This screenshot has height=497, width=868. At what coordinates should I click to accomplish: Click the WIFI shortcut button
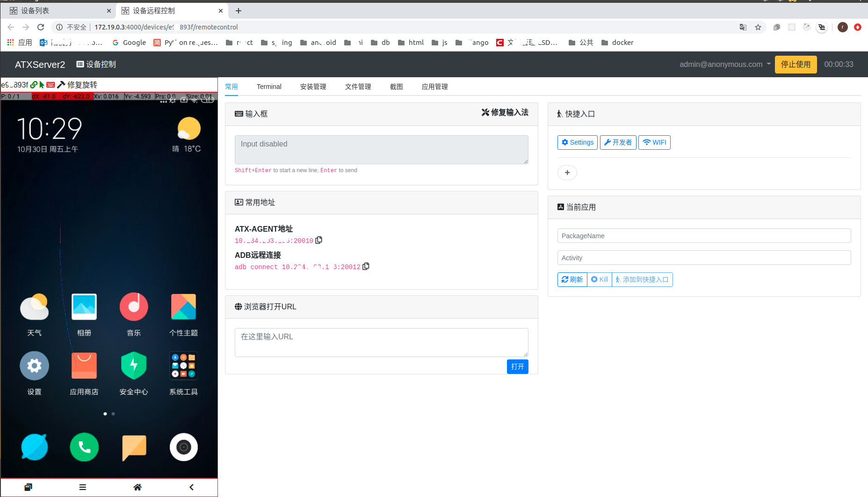coord(654,142)
